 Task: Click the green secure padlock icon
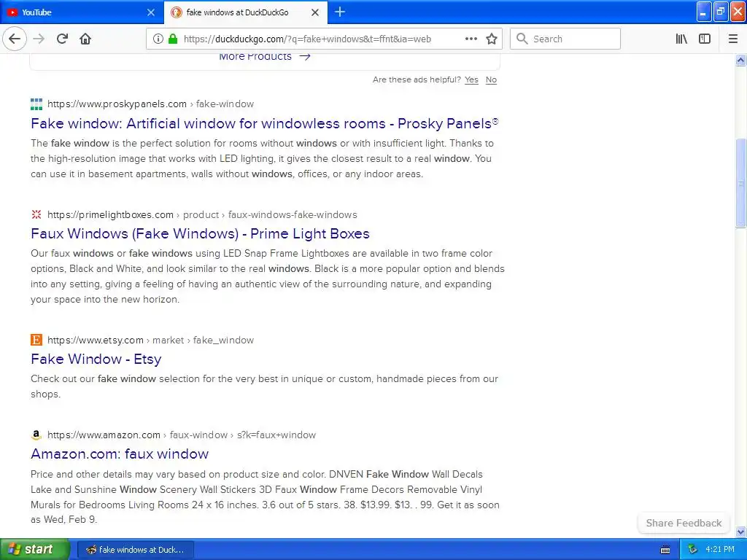tap(172, 39)
